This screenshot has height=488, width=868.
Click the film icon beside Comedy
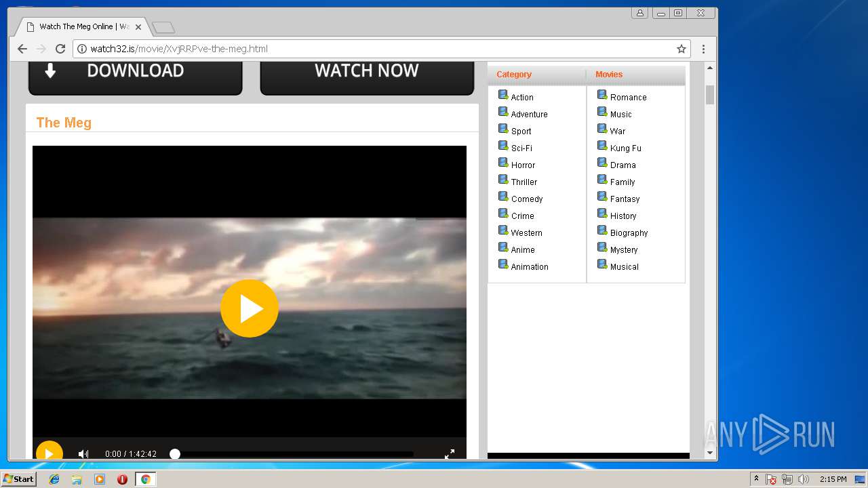pos(503,197)
